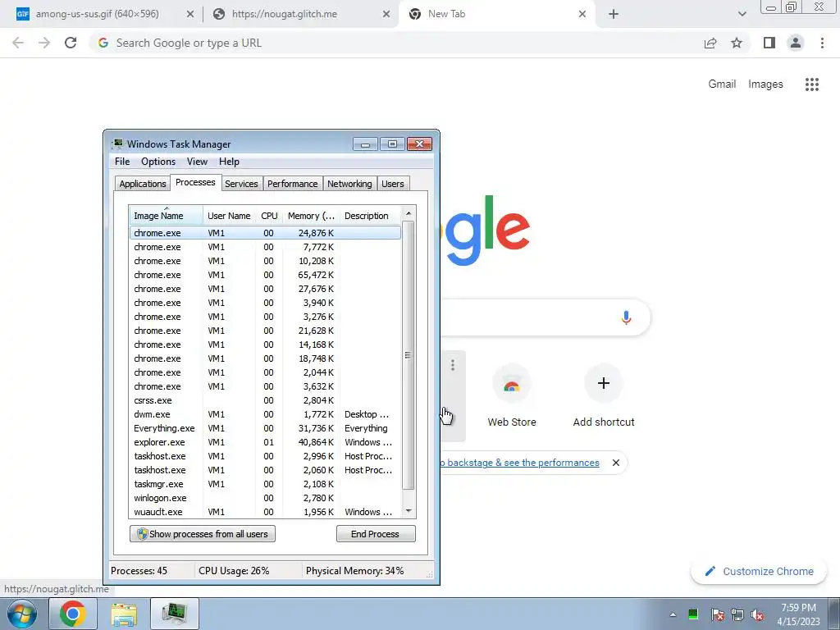Click the Chrome forward arrow
The height and width of the screenshot is (630, 840).
click(x=44, y=43)
